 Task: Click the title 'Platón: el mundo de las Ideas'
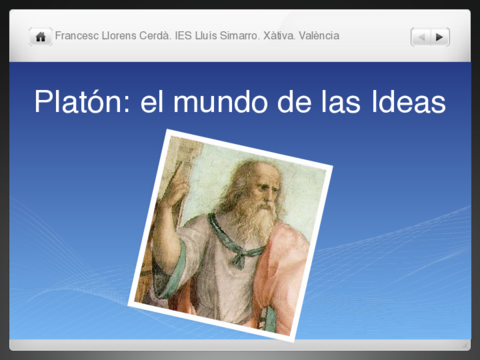coord(240,102)
